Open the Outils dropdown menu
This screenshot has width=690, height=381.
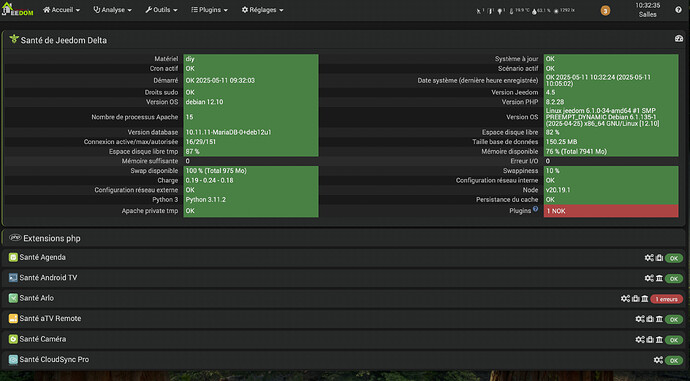(161, 10)
